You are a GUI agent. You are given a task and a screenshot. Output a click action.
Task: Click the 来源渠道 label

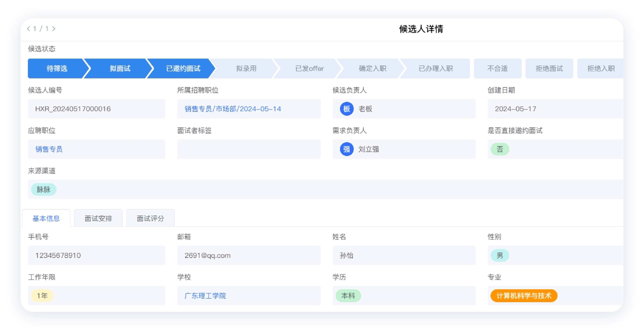click(x=42, y=171)
